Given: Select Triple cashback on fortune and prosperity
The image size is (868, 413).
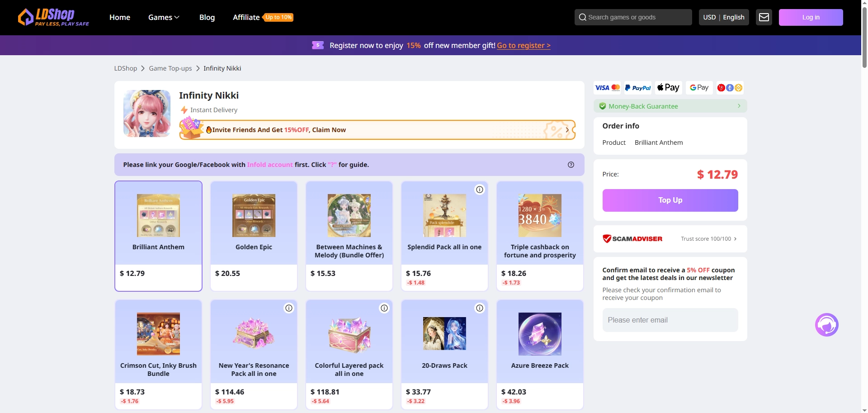Looking at the screenshot, I should coord(540,236).
